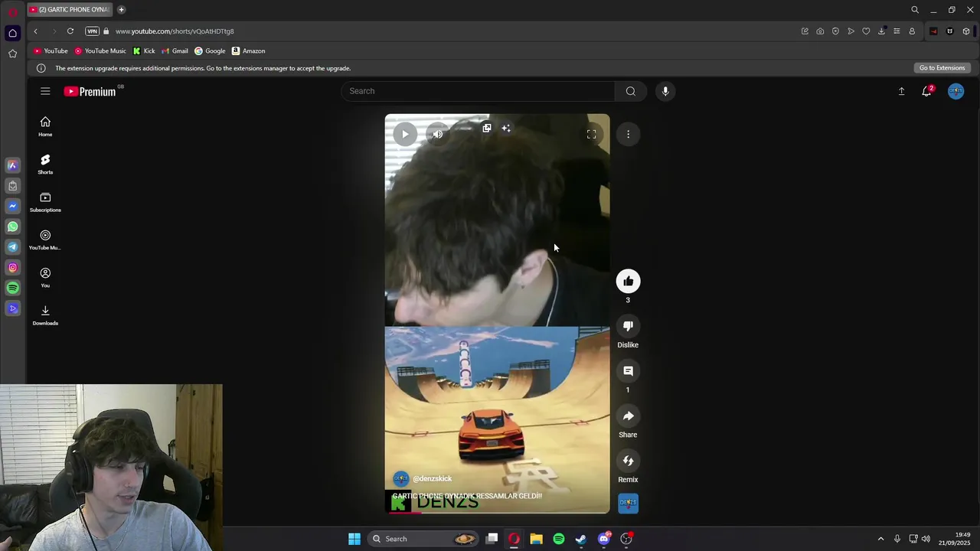Screen dimensions: 980x551
Task: Open WhatsApp in Opera sidebar
Action: pos(12,227)
